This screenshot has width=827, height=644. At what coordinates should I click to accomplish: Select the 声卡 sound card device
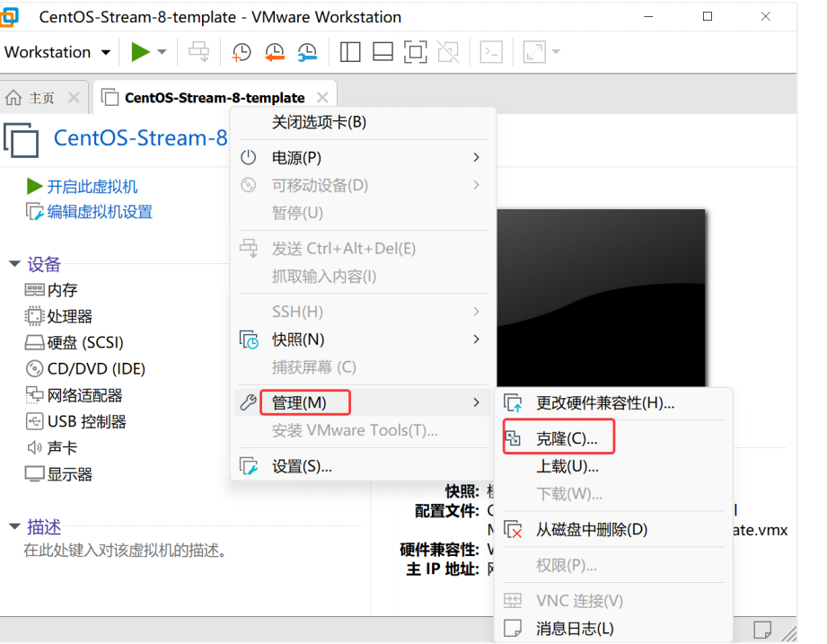(51, 448)
